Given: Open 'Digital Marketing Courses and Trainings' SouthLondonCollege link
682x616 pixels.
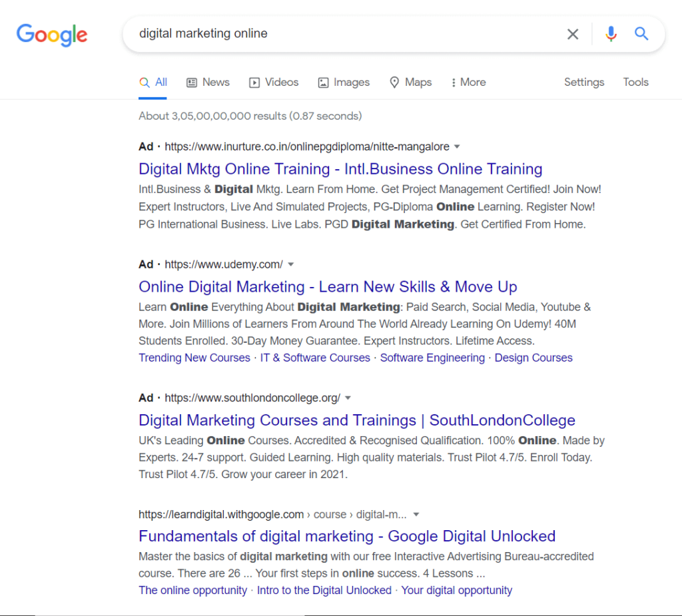Looking at the screenshot, I should [357, 421].
